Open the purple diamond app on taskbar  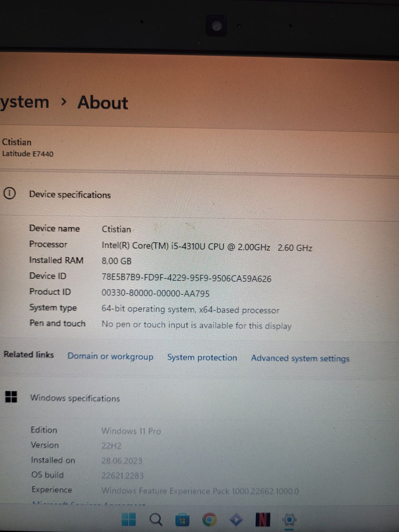click(x=236, y=519)
